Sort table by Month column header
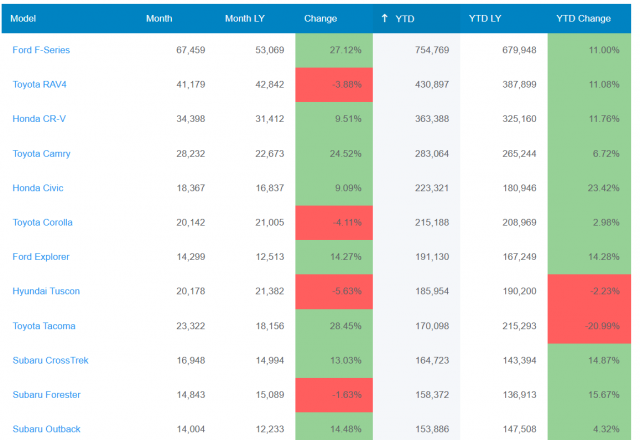The image size is (640, 440). point(159,18)
